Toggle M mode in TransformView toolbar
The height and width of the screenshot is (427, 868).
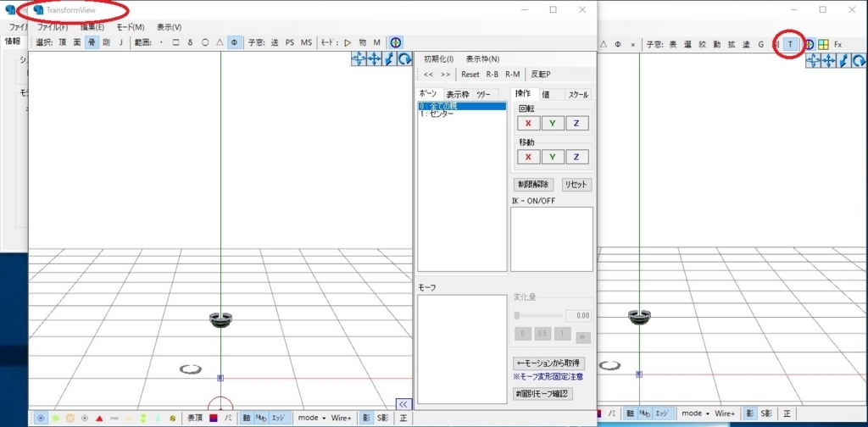[376, 42]
